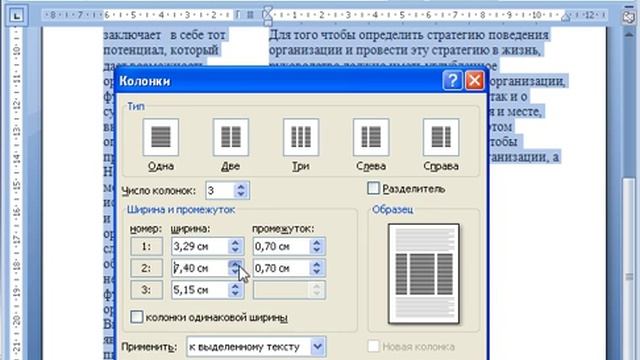The height and width of the screenshot is (360, 640).
Task: Click the tab stop type selector on the ruler corner
Action: coord(16,16)
